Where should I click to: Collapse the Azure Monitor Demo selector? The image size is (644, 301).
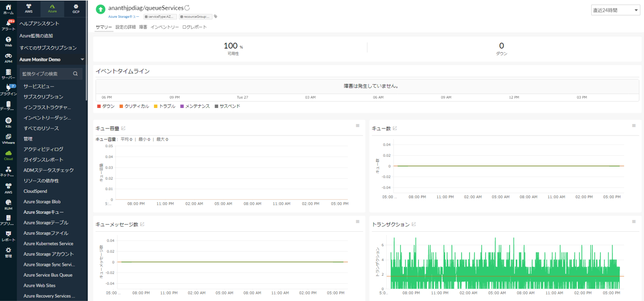81,59
